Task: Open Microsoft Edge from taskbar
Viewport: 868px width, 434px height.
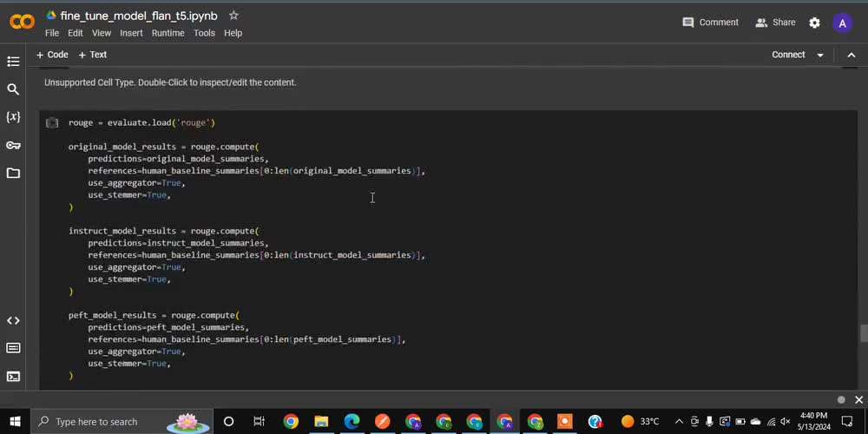Action: coord(352,422)
